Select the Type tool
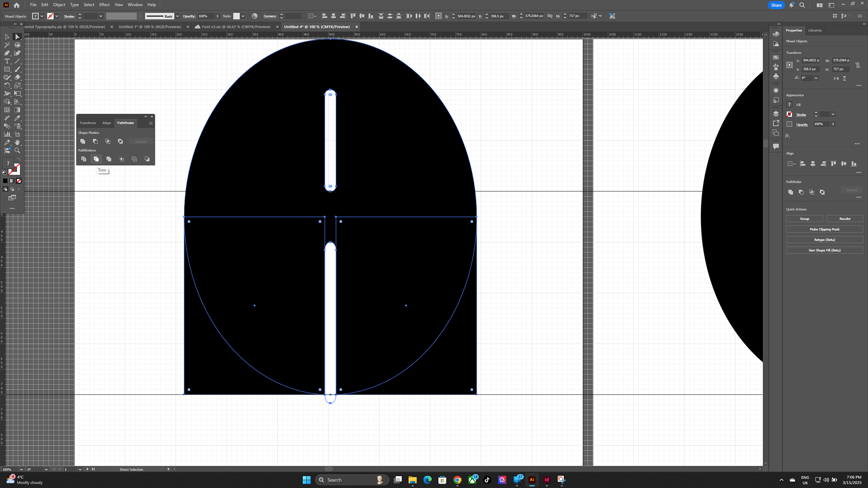Viewport: 868px width, 488px height. pyautogui.click(x=7, y=61)
